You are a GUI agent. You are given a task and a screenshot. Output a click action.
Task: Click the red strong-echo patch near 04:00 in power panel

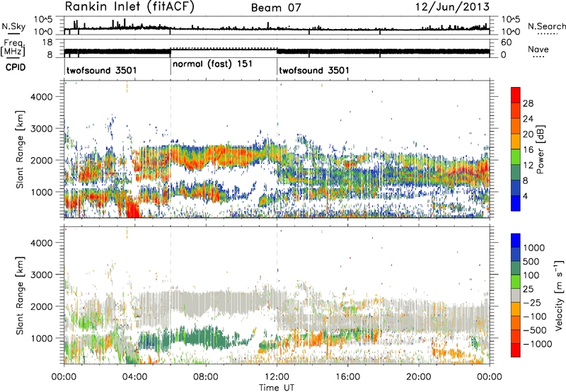pos(133,209)
